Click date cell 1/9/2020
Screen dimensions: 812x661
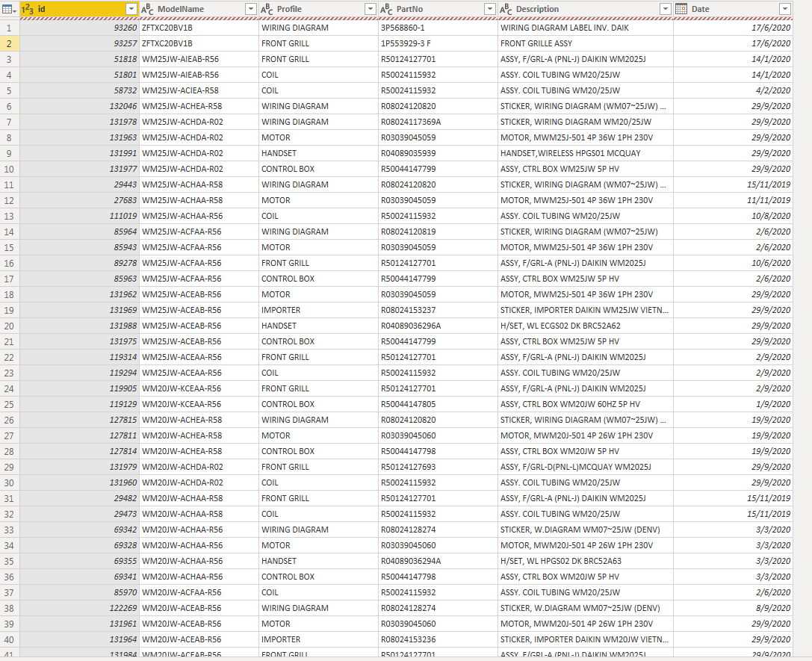click(x=734, y=404)
